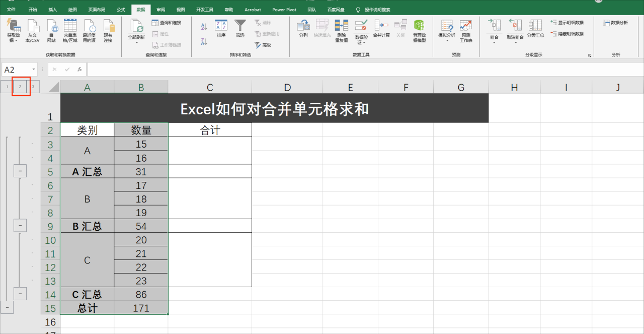Click the lightbulb 操作说明搜索 search box

coord(373,10)
